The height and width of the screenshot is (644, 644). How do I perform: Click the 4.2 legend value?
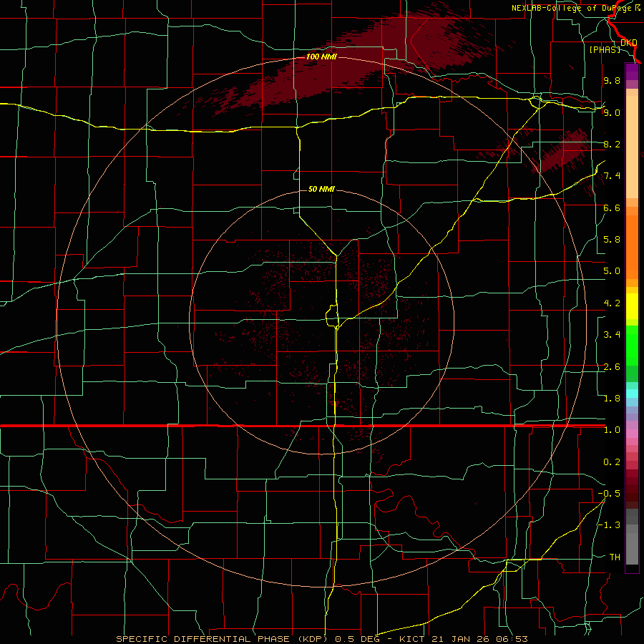click(x=612, y=303)
